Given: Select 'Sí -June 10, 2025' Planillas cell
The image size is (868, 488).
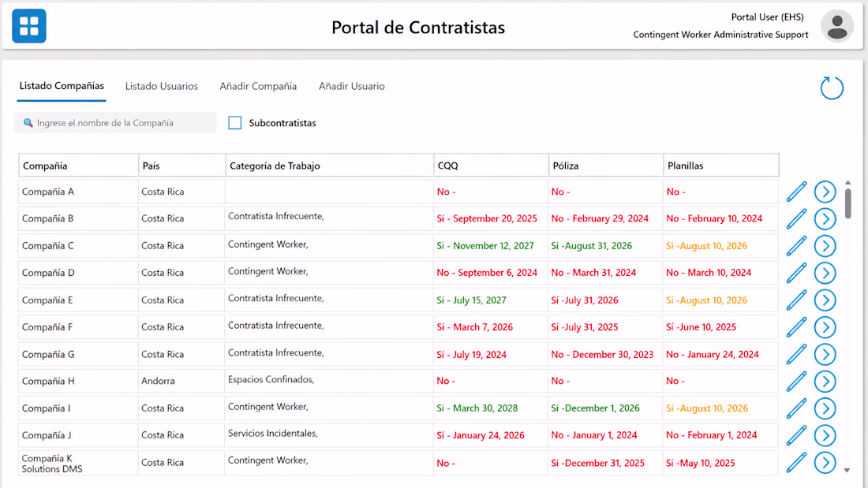Looking at the screenshot, I should (720, 327).
